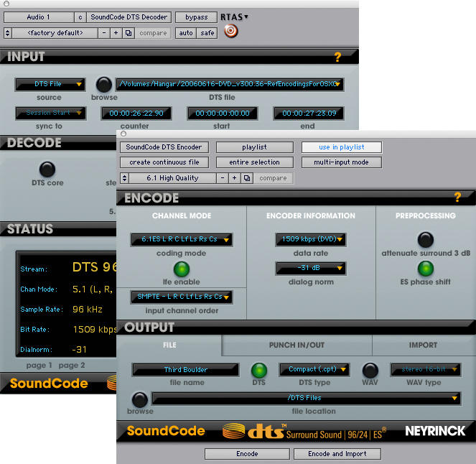
Task: Click the Audio 1 track selector
Action: (39, 17)
